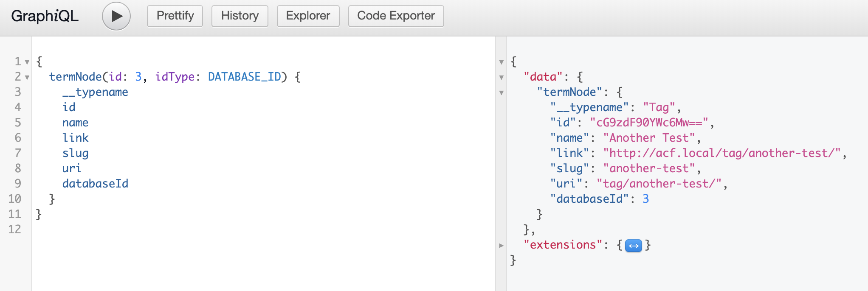
Task: Open the Explorer panel
Action: [308, 16]
